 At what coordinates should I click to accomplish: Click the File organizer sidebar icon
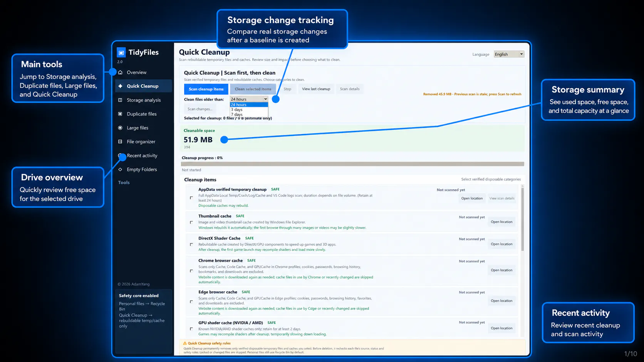120,142
